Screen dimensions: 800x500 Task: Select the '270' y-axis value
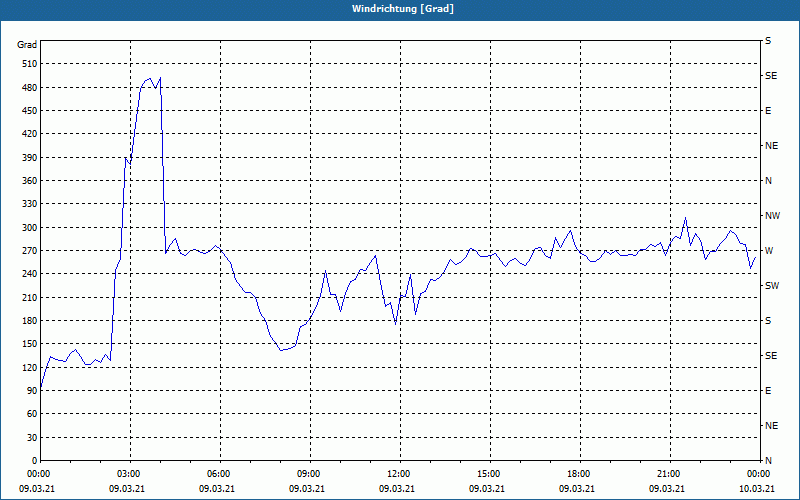pyautogui.click(x=30, y=251)
